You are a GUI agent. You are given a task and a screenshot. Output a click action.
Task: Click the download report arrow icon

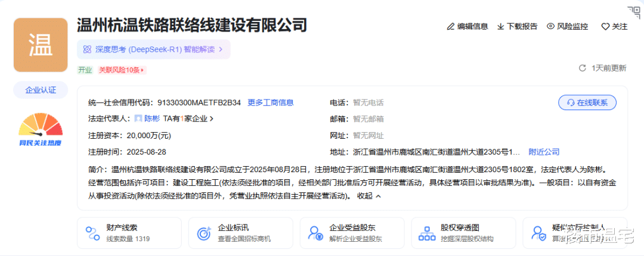[501, 27]
